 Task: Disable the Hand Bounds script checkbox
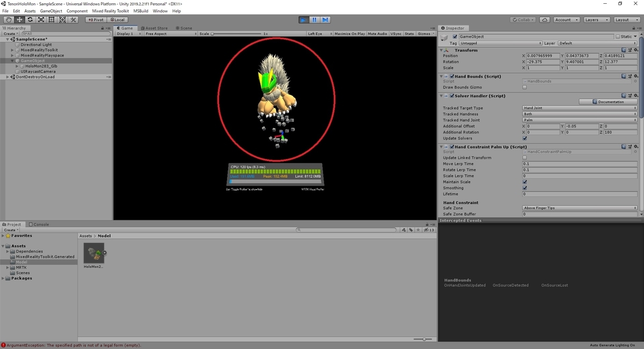[x=452, y=76]
